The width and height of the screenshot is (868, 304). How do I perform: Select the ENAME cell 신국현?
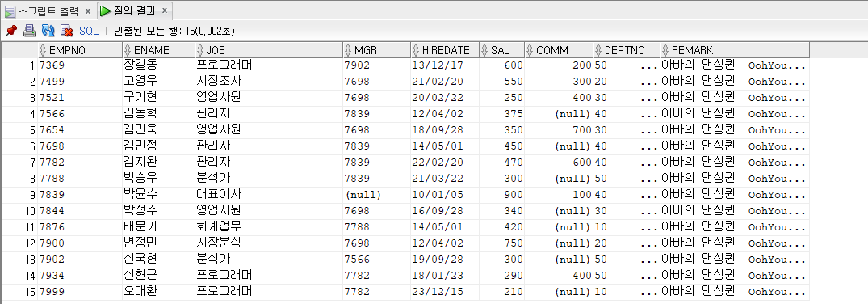tap(158, 259)
